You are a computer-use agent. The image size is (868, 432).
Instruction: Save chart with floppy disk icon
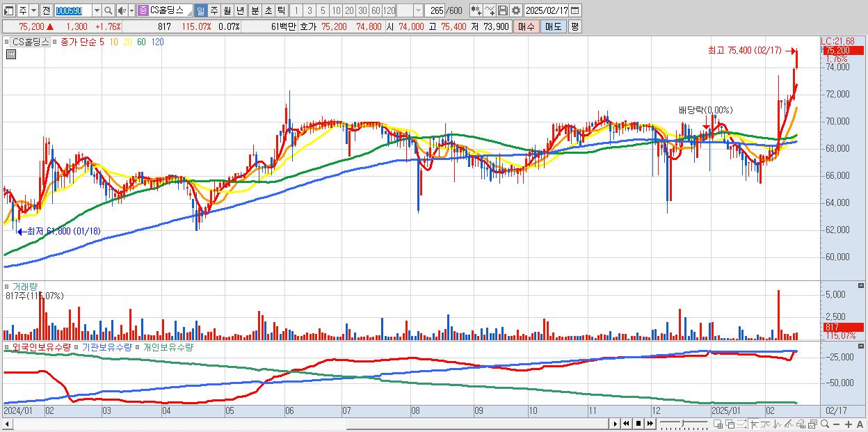pos(503,11)
